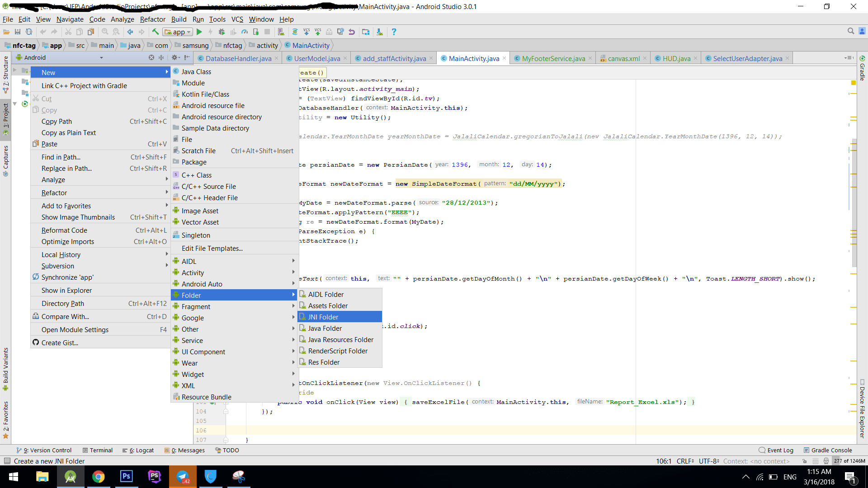The width and height of the screenshot is (868, 488).
Task: Close the canvas.xml tab
Action: point(645,58)
